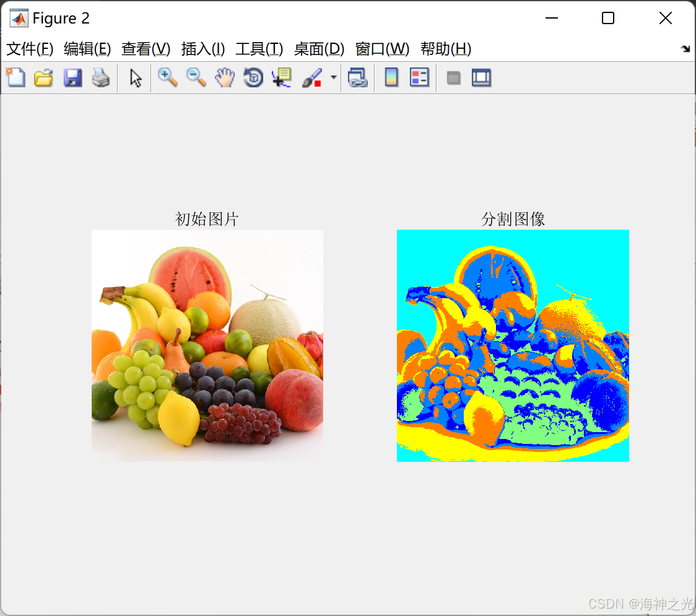Screen dimensions: 696x616
Task: Minimize the Figure 2 window
Action: point(551,18)
